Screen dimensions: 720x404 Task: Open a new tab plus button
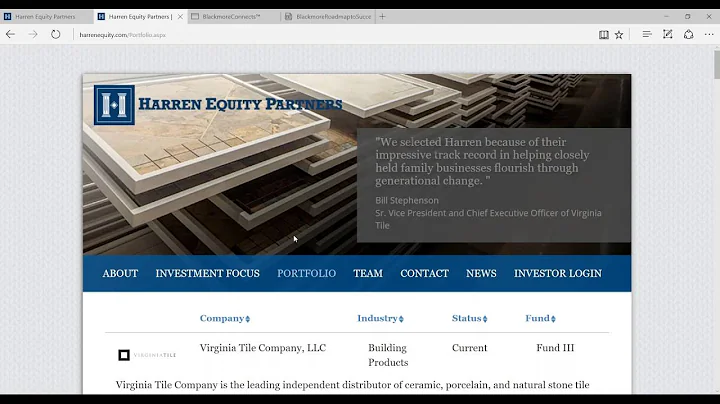tap(382, 17)
